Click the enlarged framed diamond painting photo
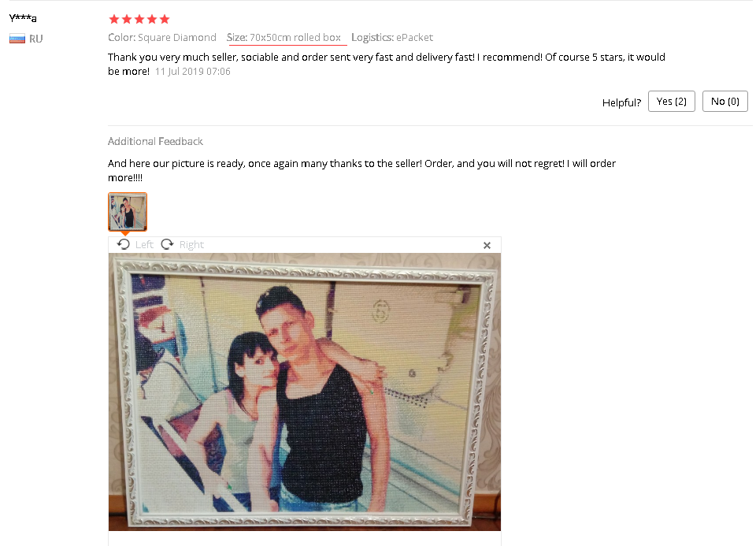 coord(305,392)
